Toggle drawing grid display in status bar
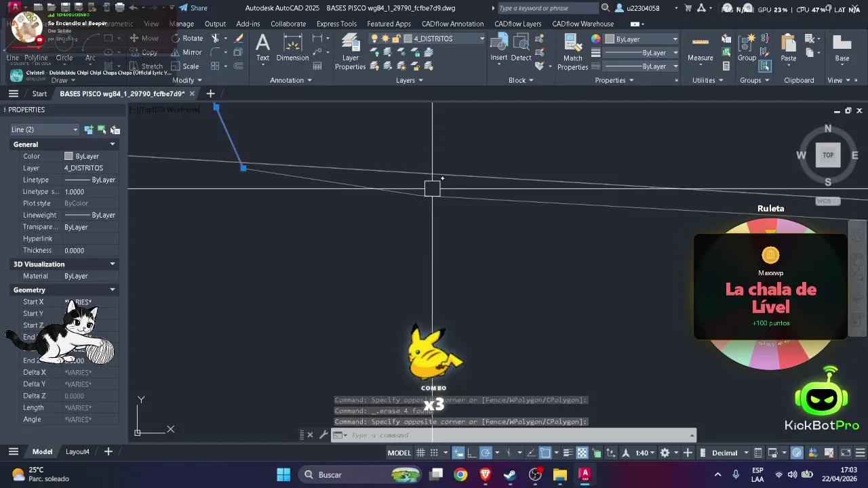The width and height of the screenshot is (868, 488). click(x=420, y=453)
